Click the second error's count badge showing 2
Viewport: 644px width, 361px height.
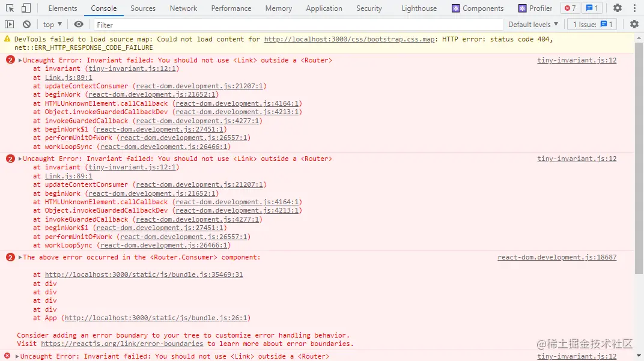click(x=10, y=159)
